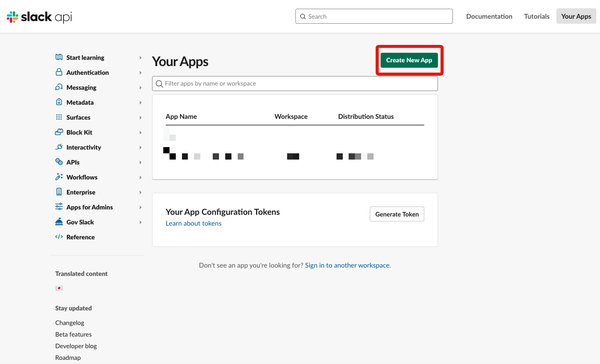
Task: Open the Roadmap link
Action: [68, 357]
